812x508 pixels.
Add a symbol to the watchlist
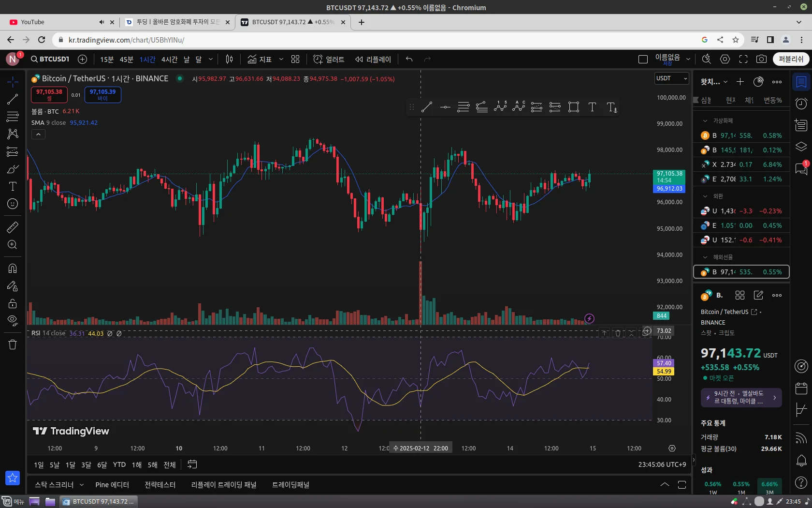point(740,82)
